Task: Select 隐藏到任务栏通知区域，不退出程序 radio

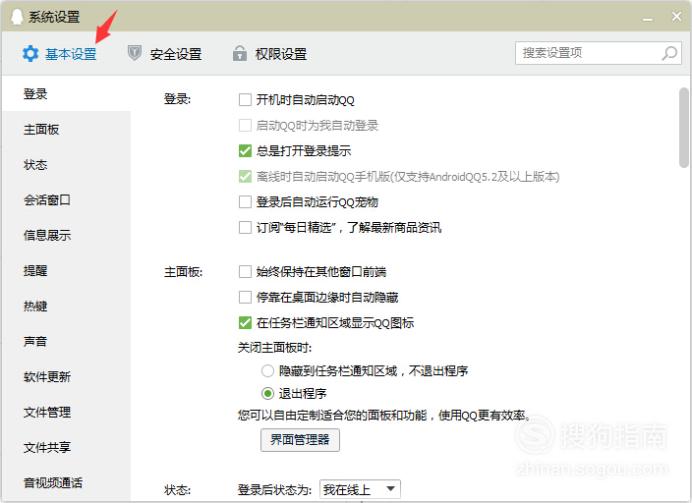Action: [267, 371]
